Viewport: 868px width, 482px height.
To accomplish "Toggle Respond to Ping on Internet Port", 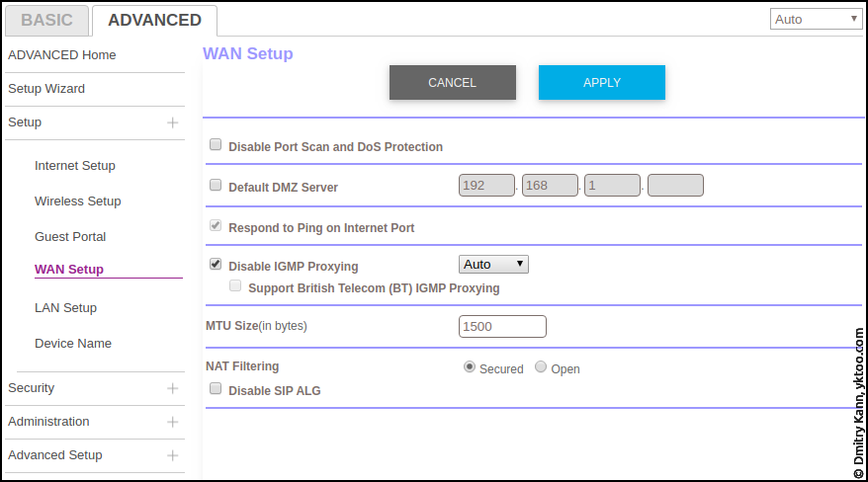I will [216, 225].
